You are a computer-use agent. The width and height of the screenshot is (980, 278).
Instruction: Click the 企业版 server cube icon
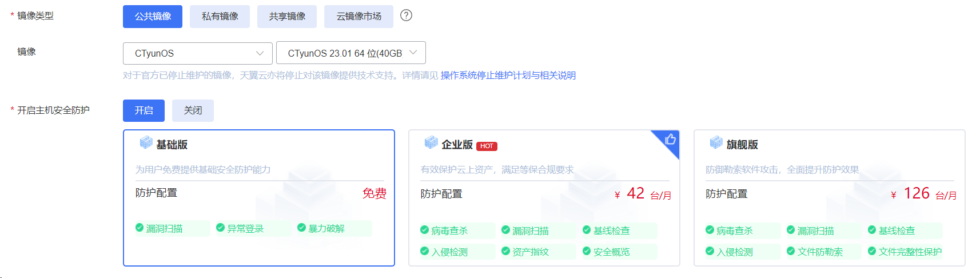(431, 142)
